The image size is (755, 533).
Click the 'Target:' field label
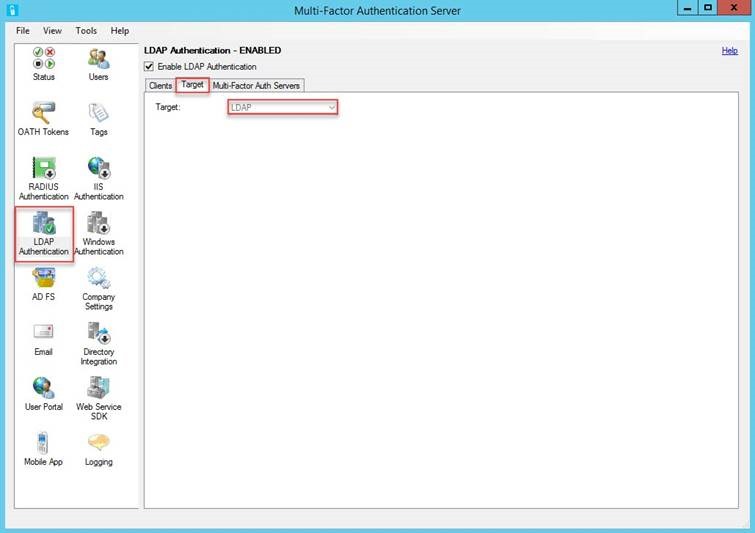(x=168, y=107)
